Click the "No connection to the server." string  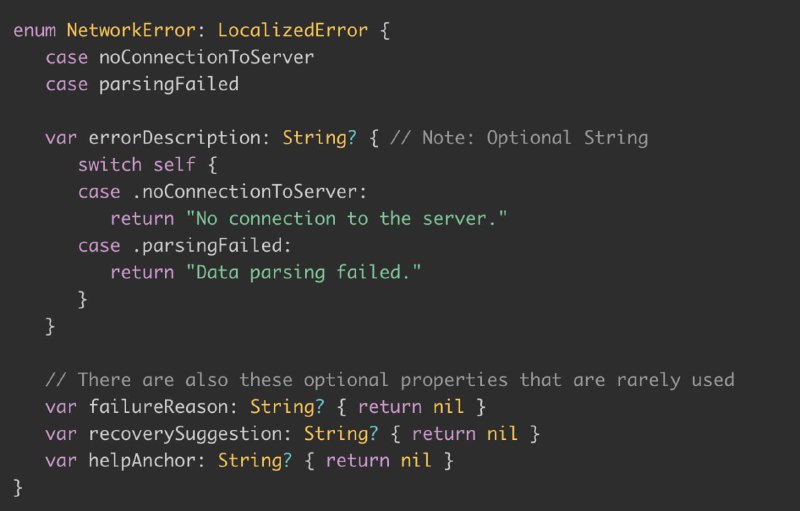click(x=346, y=219)
